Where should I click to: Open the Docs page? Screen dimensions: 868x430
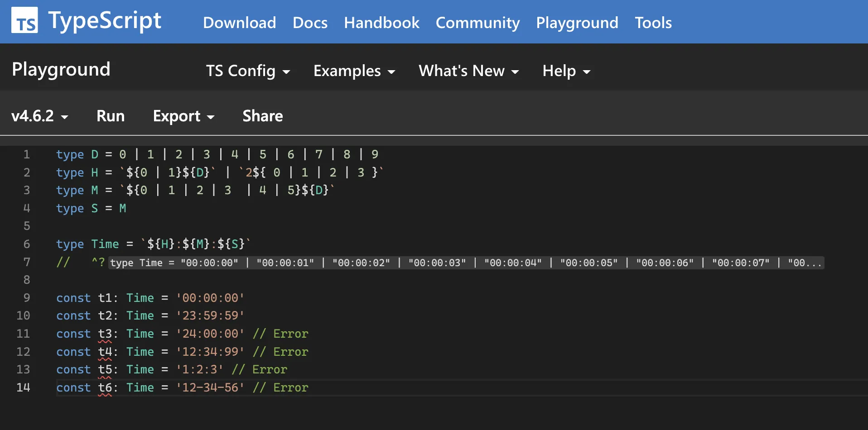310,23
